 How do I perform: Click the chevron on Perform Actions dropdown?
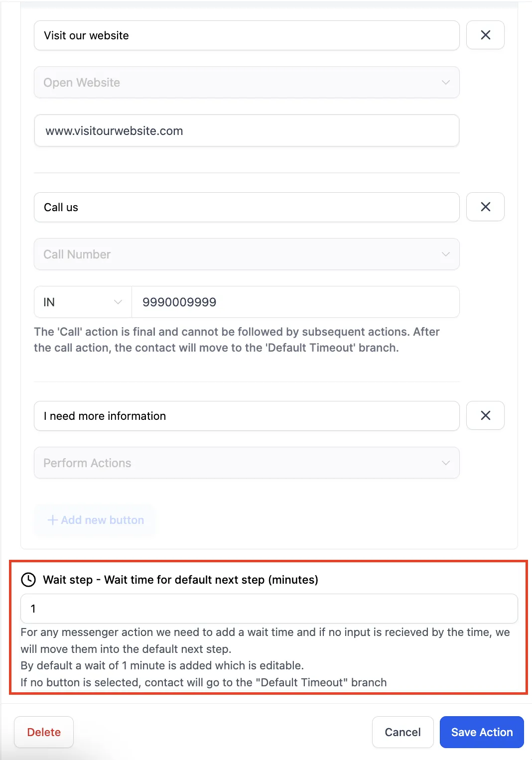coord(445,463)
